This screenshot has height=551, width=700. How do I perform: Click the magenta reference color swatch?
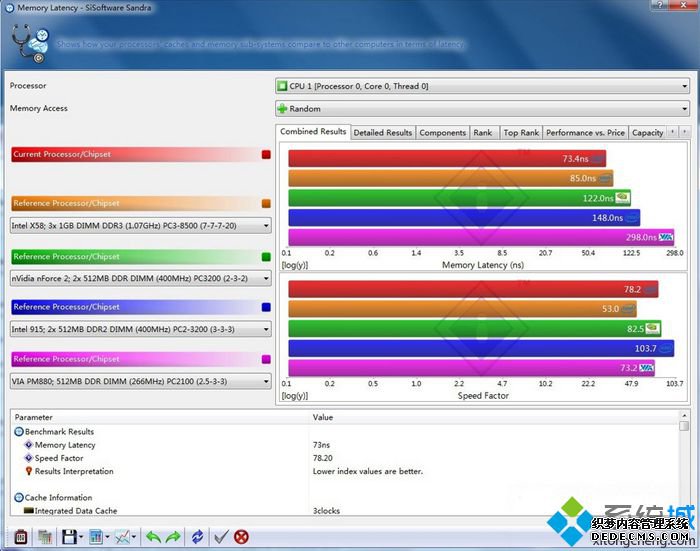click(x=266, y=359)
